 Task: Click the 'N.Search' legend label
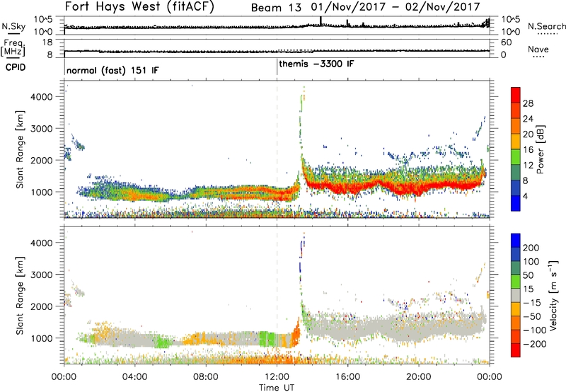[x=546, y=26]
